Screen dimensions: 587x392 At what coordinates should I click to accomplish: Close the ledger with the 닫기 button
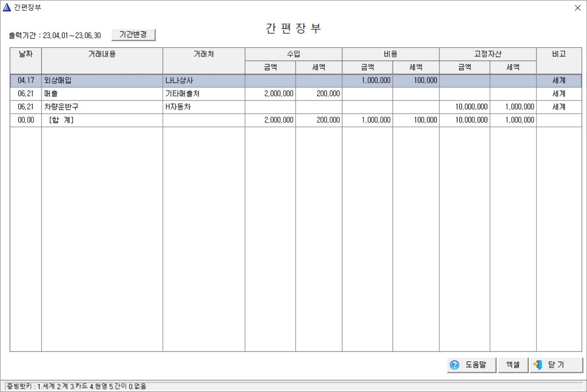pos(556,365)
